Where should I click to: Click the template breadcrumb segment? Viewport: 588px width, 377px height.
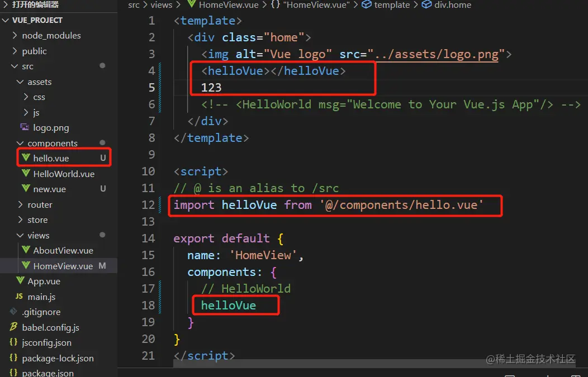(x=392, y=5)
